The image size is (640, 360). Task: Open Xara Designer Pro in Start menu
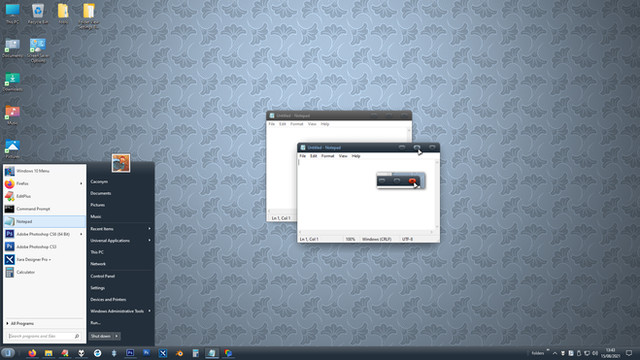pyautogui.click(x=33, y=259)
